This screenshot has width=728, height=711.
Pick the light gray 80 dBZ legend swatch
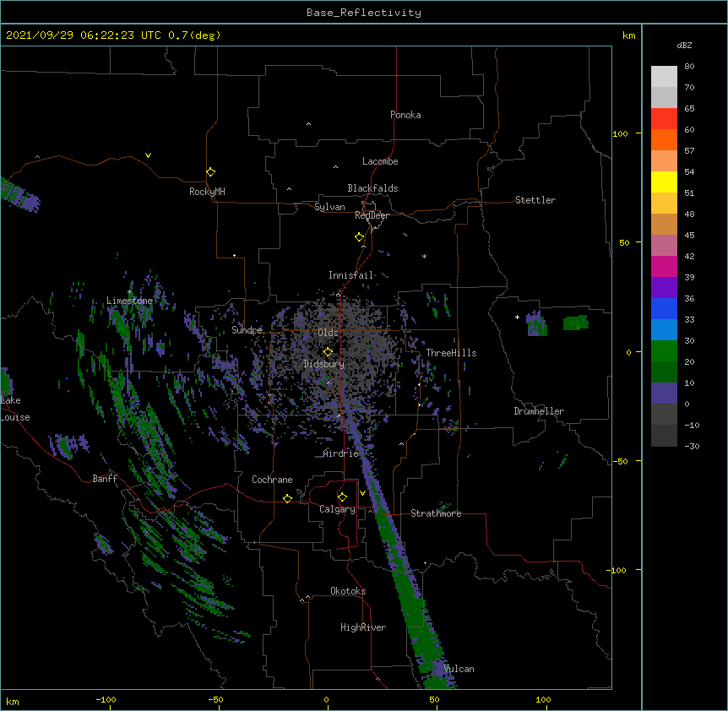pyautogui.click(x=664, y=77)
